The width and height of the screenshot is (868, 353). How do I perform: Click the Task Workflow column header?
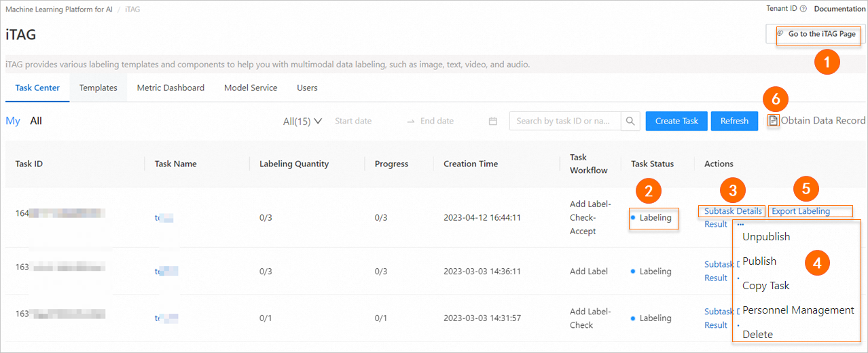589,164
